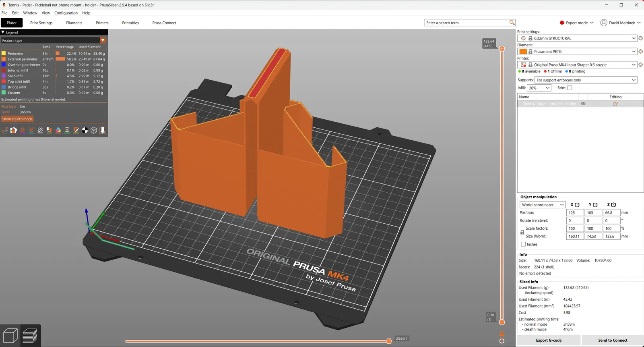Screen dimensions: 644x347
Task: Expand the World coordinates dropdown
Action: tap(543, 205)
